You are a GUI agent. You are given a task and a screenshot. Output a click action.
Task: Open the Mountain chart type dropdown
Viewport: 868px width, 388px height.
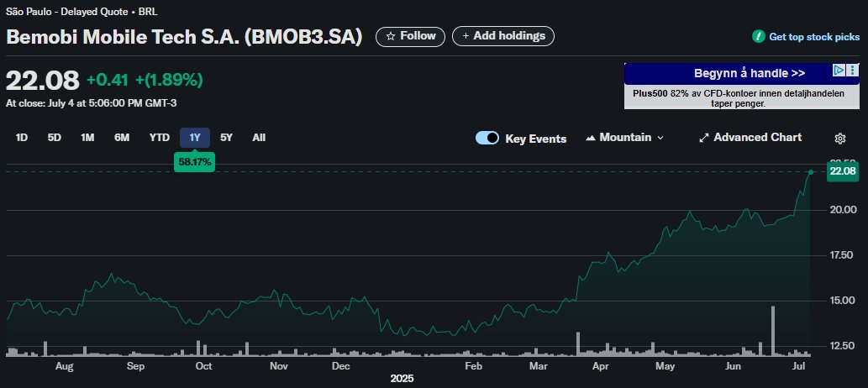(624, 137)
